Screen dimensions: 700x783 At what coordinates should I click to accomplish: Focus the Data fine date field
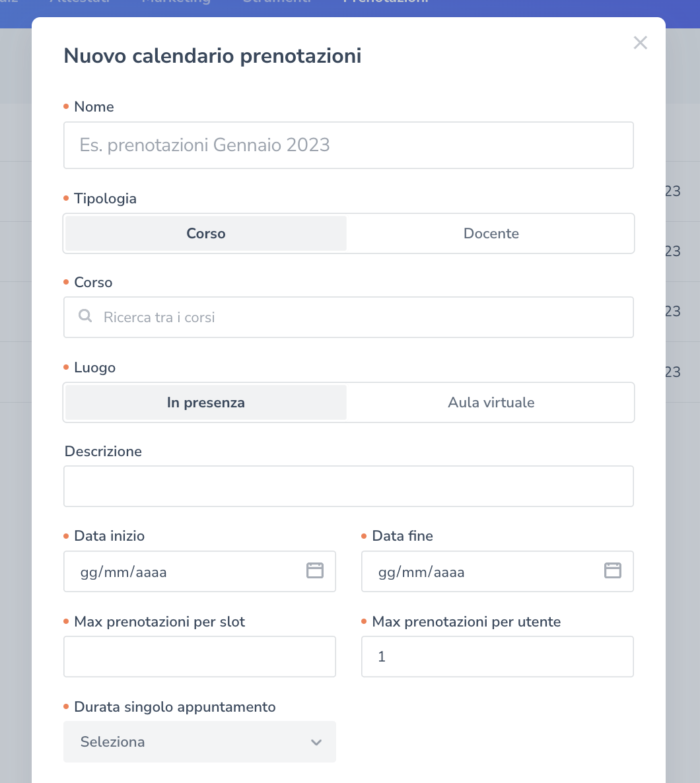pyautogui.click(x=482, y=572)
